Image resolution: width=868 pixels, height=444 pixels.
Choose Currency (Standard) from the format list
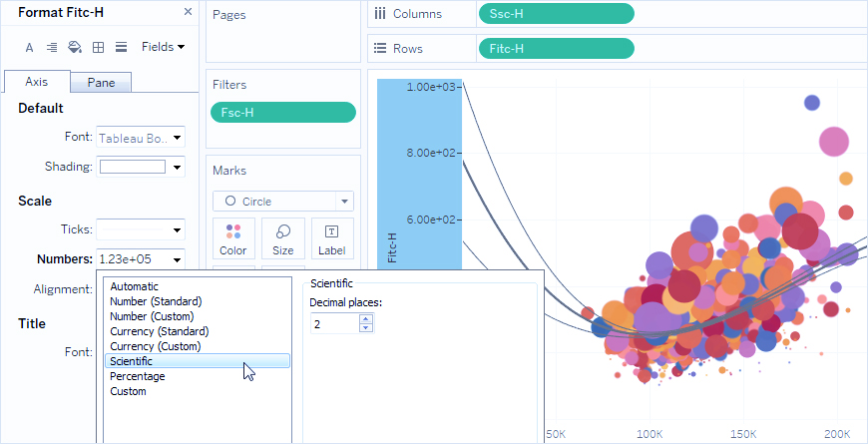[159, 331]
